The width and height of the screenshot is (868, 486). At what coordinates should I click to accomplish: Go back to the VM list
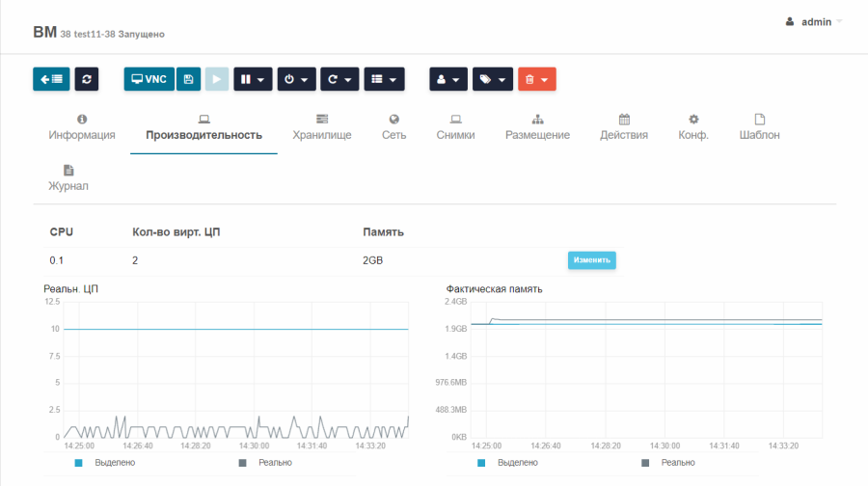tap(51, 79)
